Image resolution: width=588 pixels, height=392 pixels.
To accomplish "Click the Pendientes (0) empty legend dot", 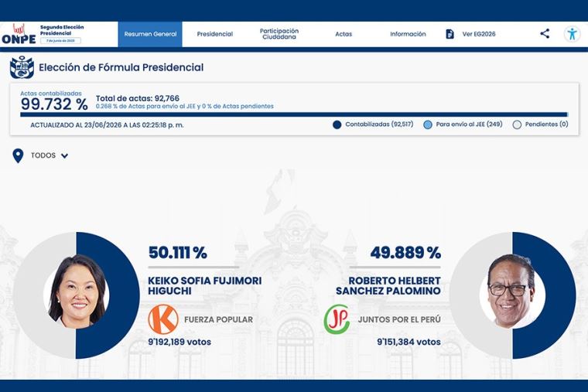I will (517, 124).
